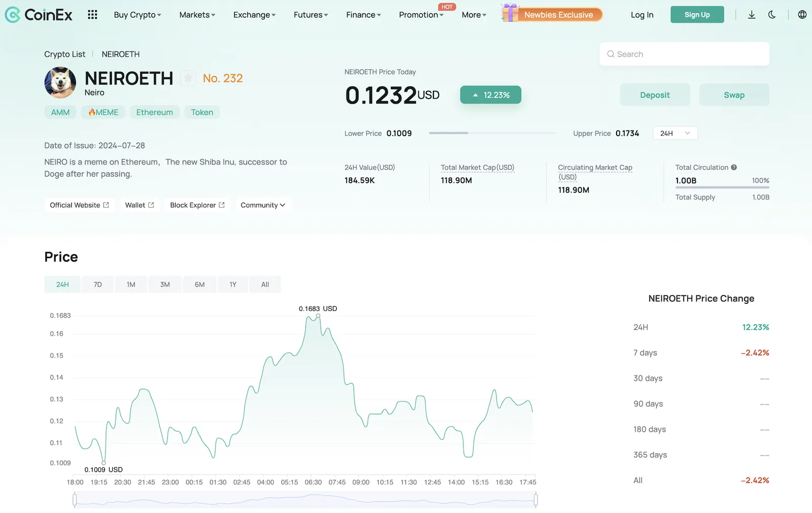The height and width of the screenshot is (513, 812).
Task: Switch chart to 3M
Action: [x=165, y=284]
